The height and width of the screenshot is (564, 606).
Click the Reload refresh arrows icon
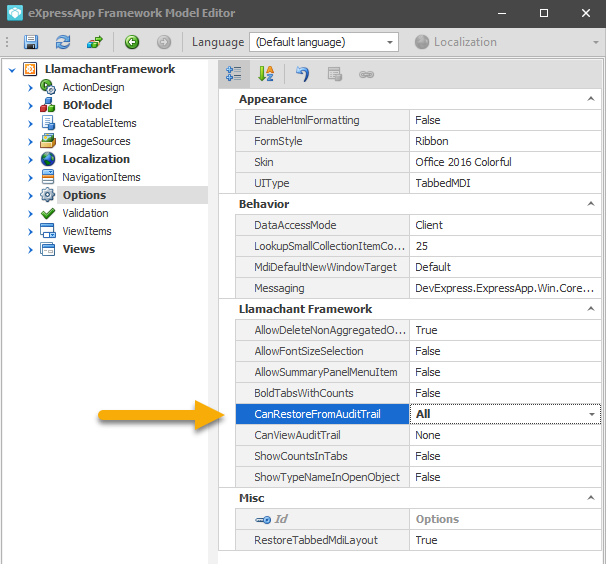[x=63, y=42]
